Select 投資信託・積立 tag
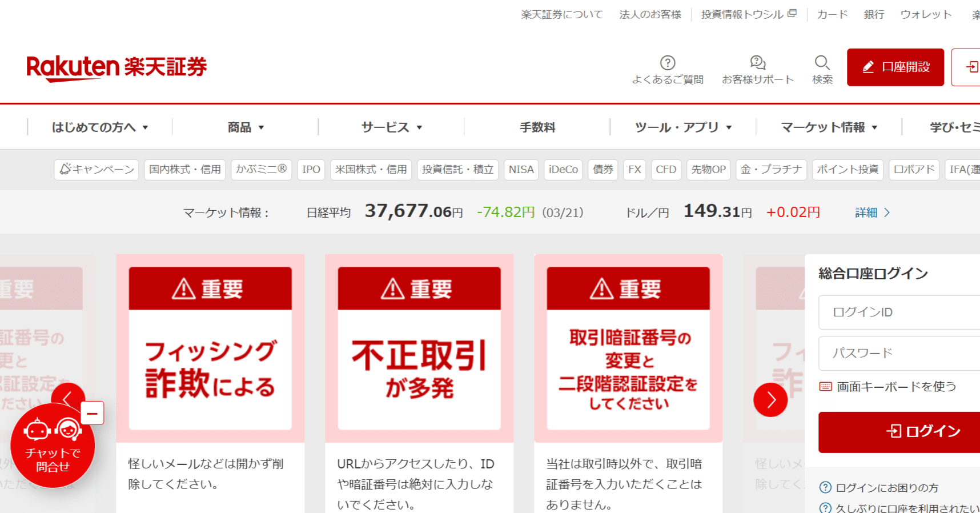 458,170
